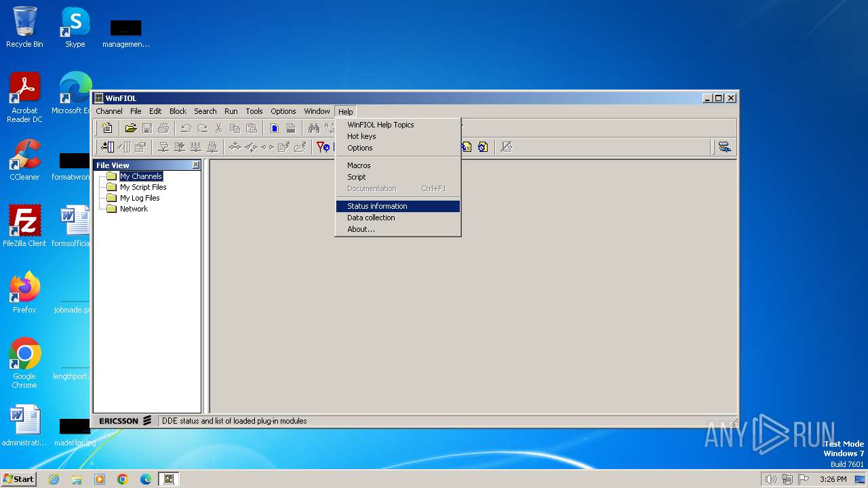The image size is (868, 488).
Task: Select Status information menu entry
Action: pyautogui.click(x=398, y=206)
